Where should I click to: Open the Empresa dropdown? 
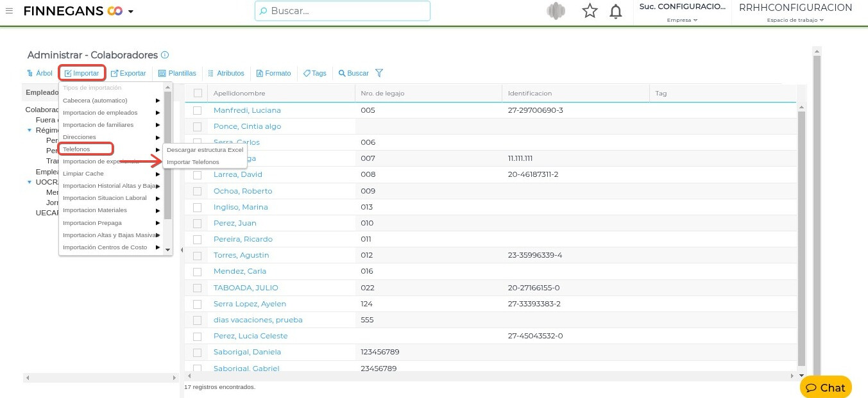[682, 20]
